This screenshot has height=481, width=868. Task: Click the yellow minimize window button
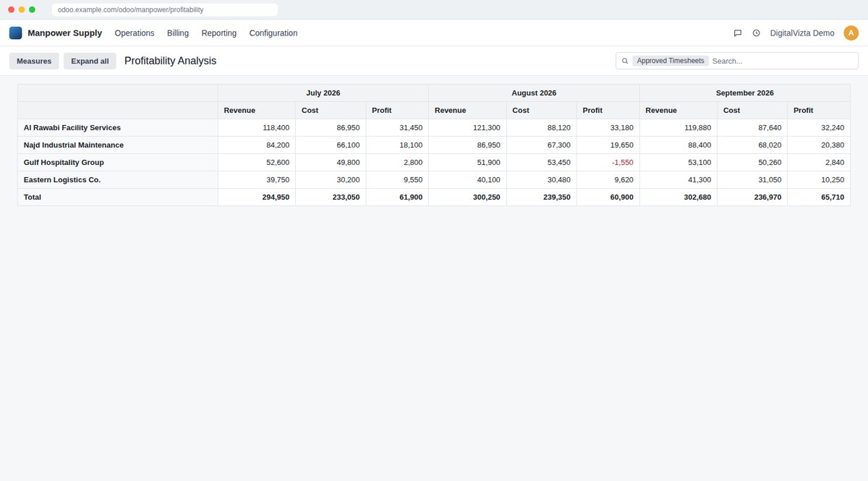(x=22, y=9)
